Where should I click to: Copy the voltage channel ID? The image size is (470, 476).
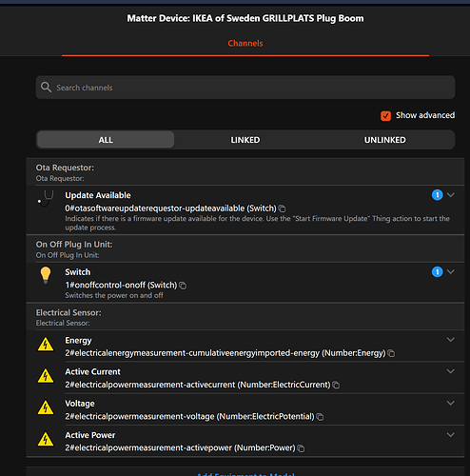click(320, 417)
